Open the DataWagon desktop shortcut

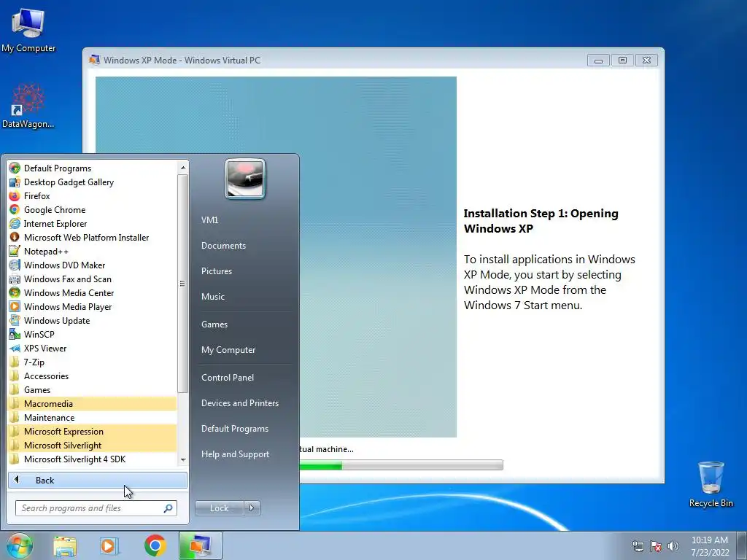pyautogui.click(x=28, y=106)
